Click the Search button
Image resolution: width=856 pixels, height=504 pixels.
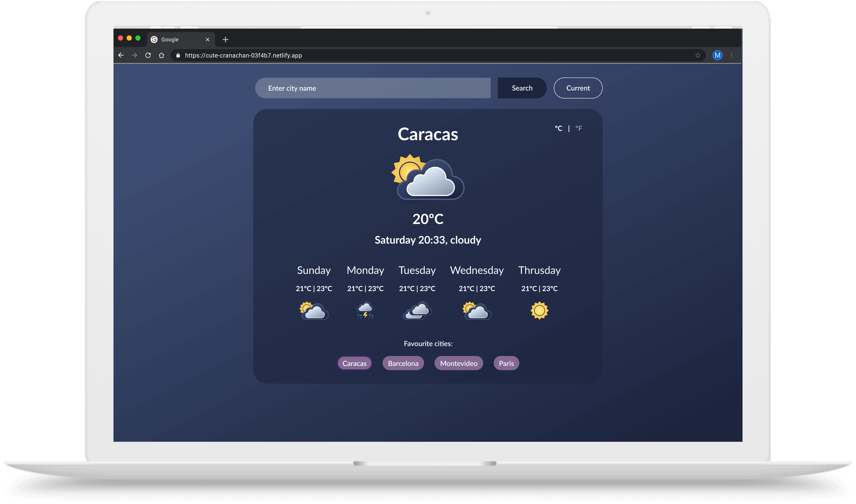[x=522, y=88]
